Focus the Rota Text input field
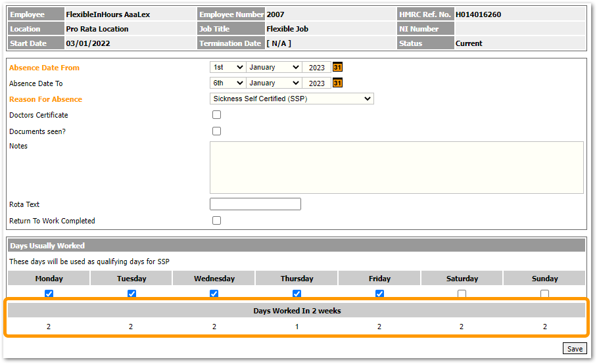The width and height of the screenshot is (597, 364). click(255, 204)
